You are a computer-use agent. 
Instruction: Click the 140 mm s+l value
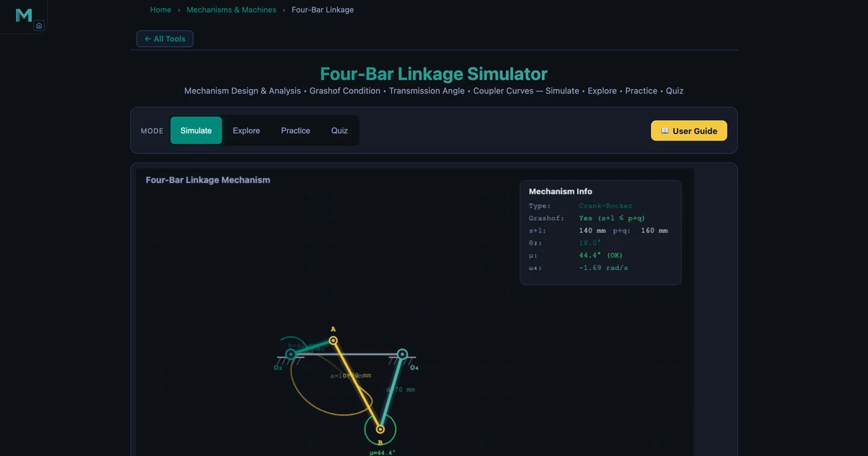coord(592,231)
